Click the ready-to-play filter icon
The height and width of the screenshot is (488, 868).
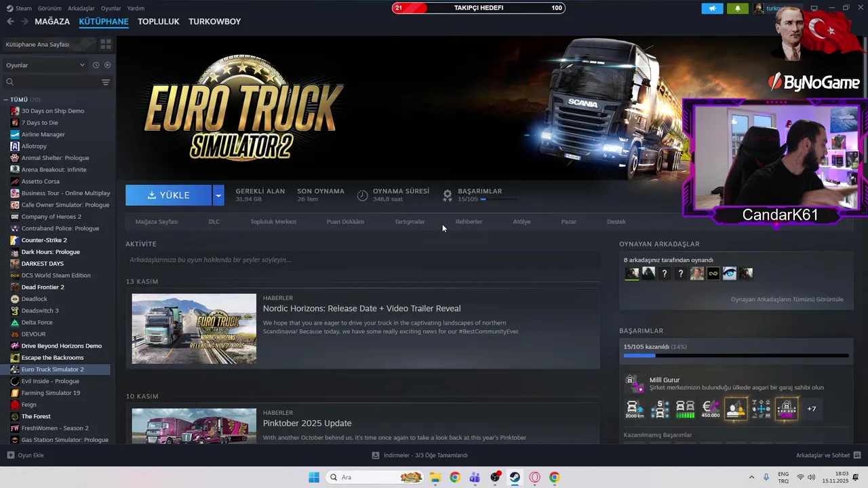(x=107, y=65)
